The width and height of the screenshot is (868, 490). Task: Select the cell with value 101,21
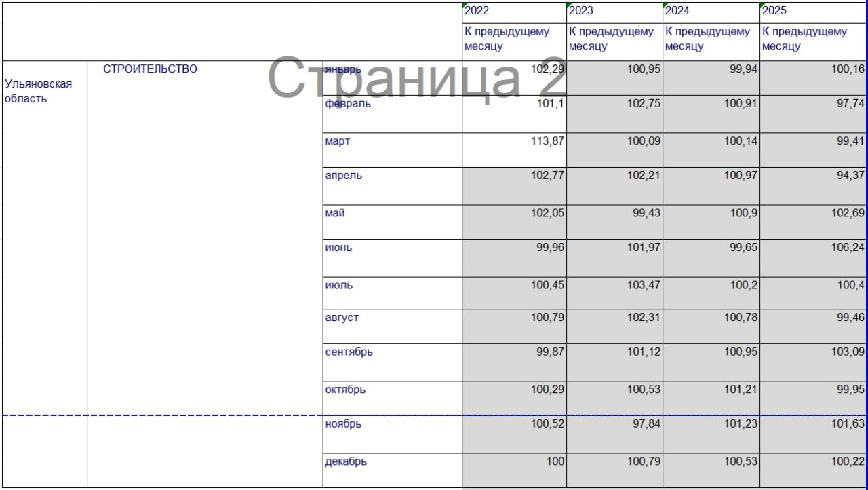click(x=711, y=397)
